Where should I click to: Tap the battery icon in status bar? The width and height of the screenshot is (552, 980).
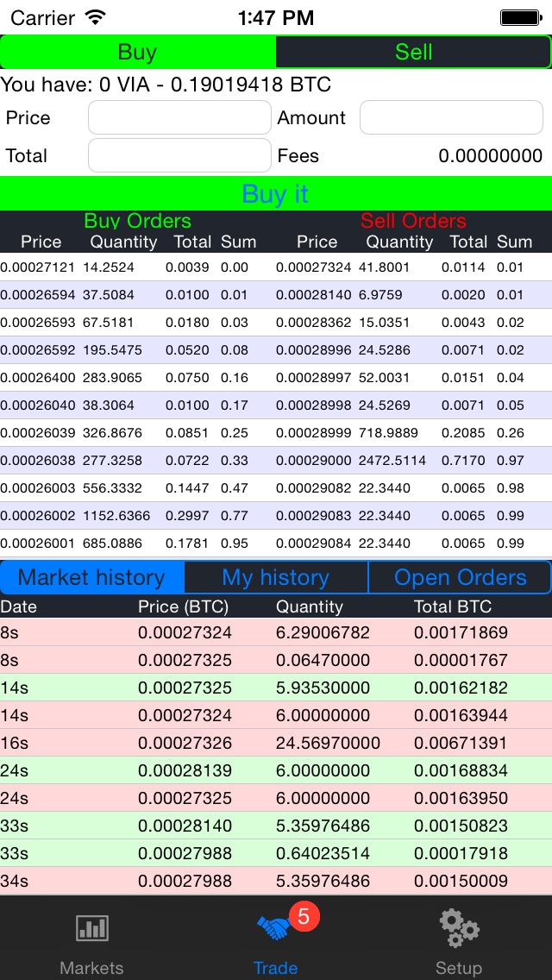click(520, 17)
